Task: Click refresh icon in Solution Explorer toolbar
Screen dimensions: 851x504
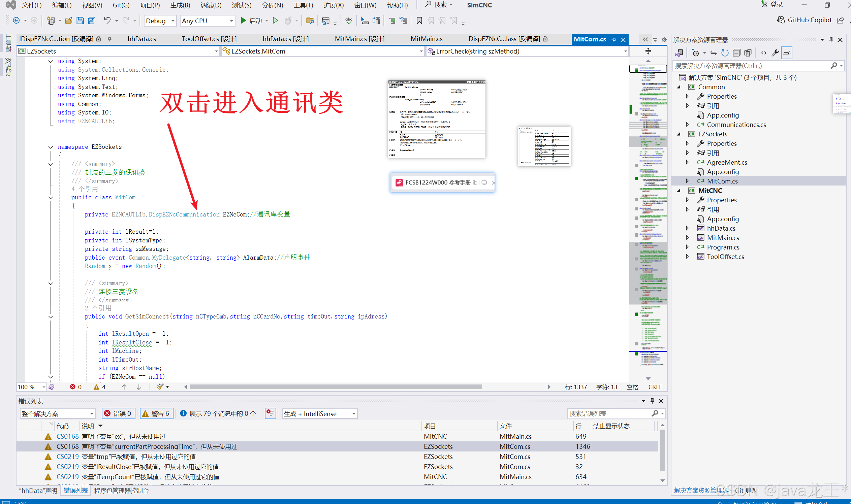Action: 725,53
